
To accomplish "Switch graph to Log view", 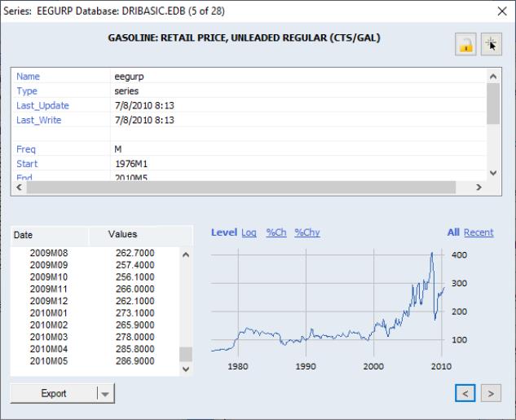I will coord(249,232).
